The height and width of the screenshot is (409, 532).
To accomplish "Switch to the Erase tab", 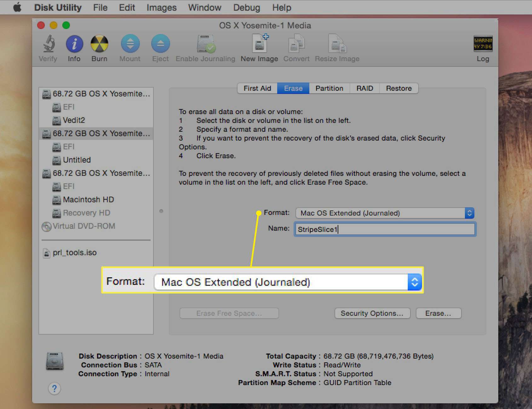I will click(293, 88).
